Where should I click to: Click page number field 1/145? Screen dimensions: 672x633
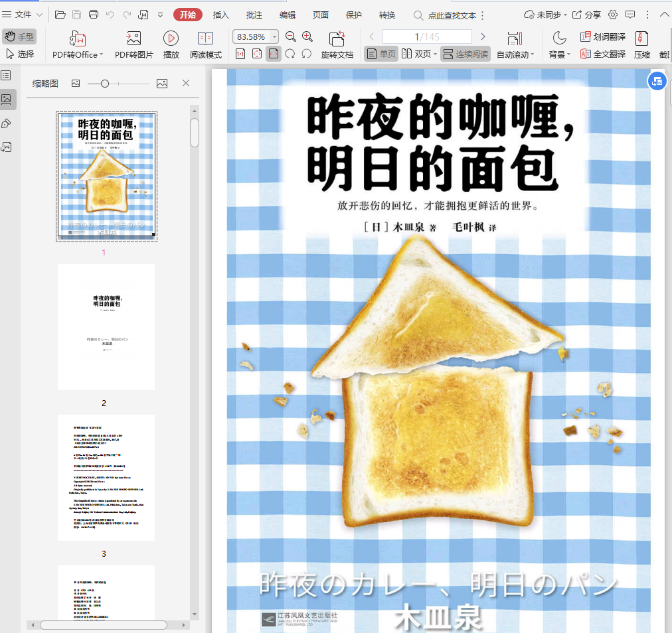click(x=427, y=37)
